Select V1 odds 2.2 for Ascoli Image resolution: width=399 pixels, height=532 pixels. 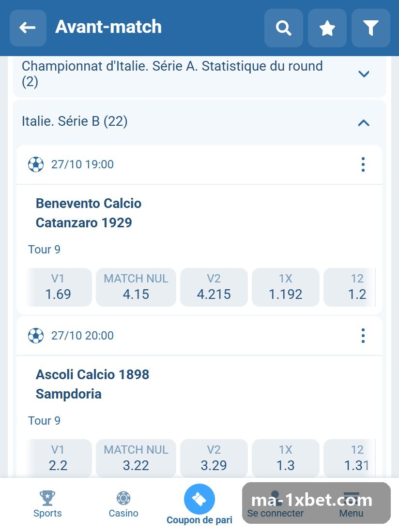click(59, 458)
